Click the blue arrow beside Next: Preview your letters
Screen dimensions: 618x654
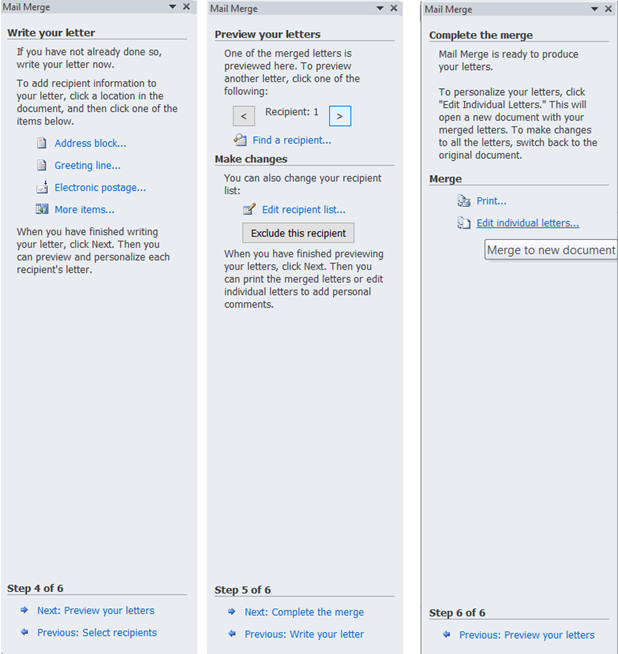click(x=24, y=610)
